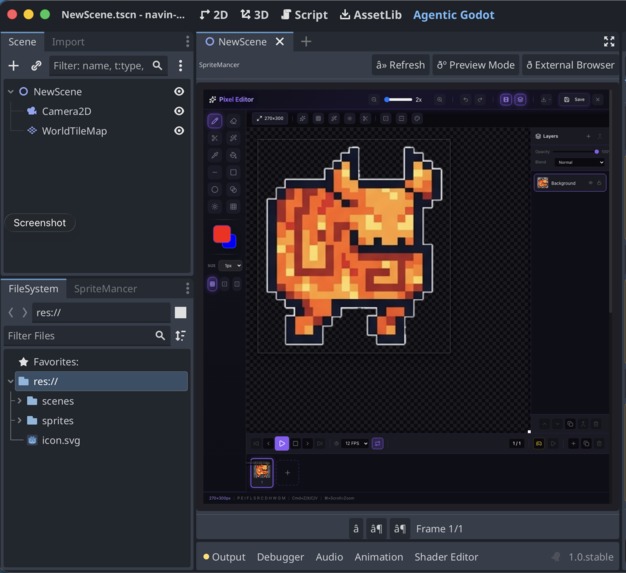Switch to the Import tab
The height and width of the screenshot is (573, 626).
68,42
